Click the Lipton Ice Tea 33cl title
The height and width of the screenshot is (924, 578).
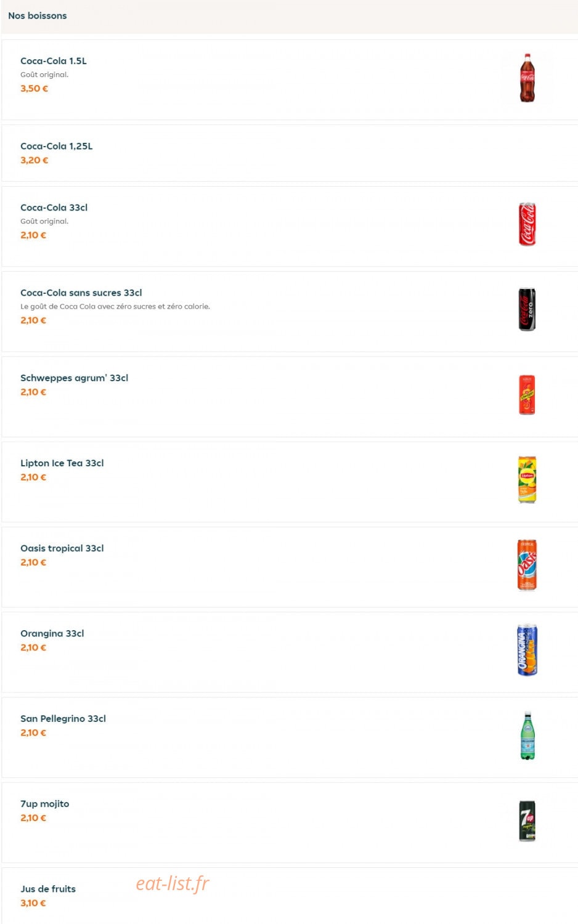click(x=62, y=463)
